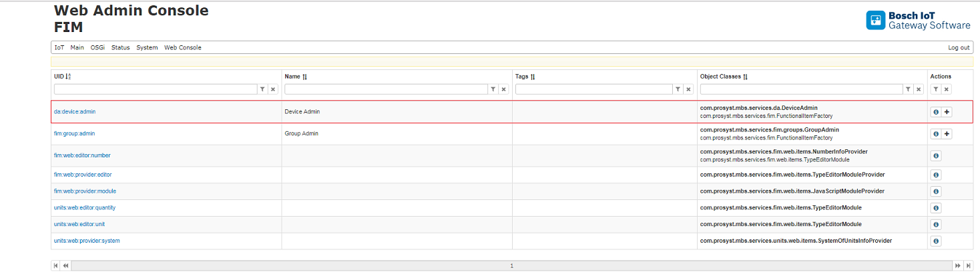
Task: Click plus icon in Group Admin row
Action: [x=947, y=134]
